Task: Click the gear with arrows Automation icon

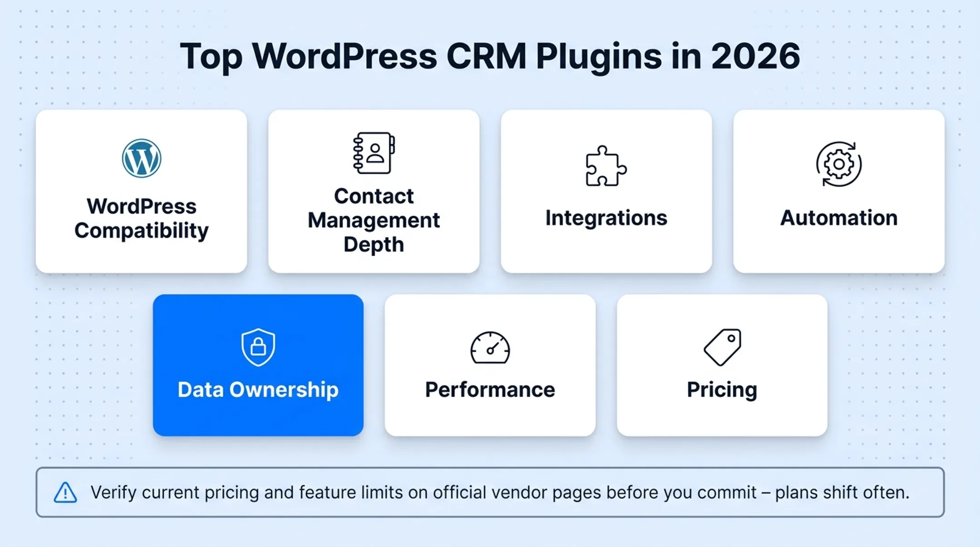Action: click(838, 164)
